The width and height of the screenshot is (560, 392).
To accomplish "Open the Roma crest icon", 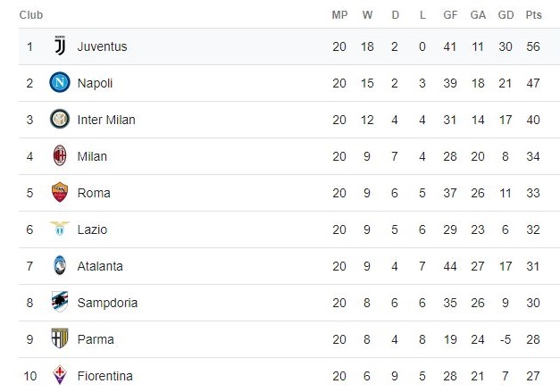I will point(60,193).
